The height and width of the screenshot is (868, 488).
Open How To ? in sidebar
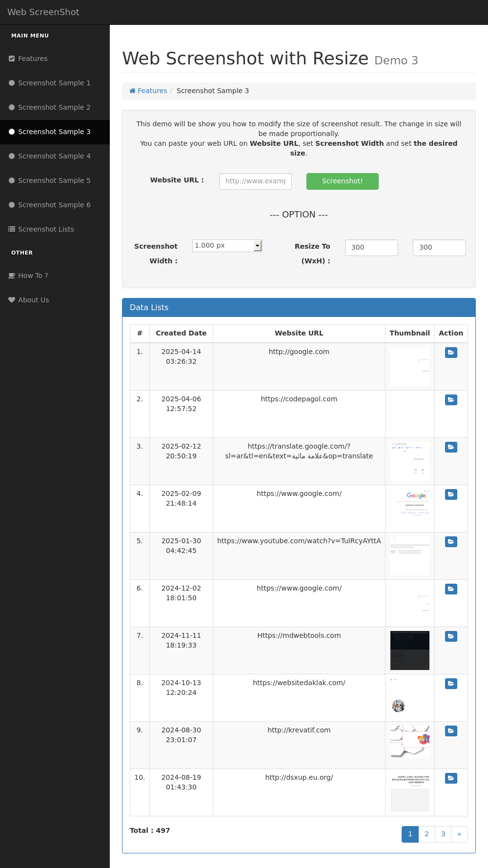click(33, 276)
